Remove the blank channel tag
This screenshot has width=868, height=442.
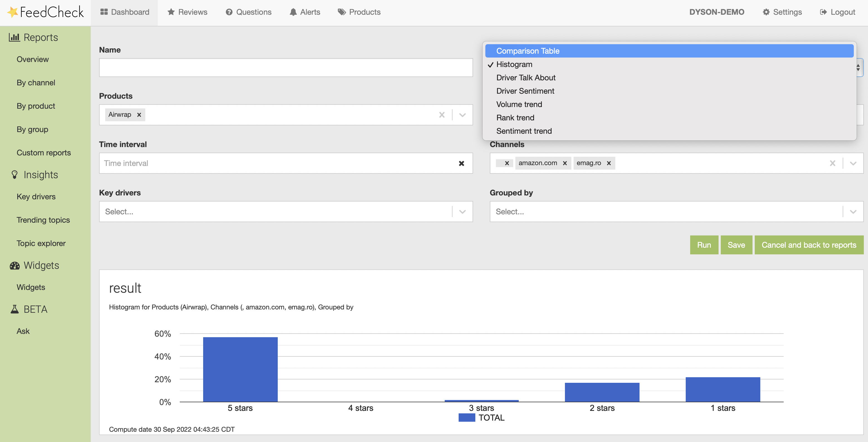point(507,163)
